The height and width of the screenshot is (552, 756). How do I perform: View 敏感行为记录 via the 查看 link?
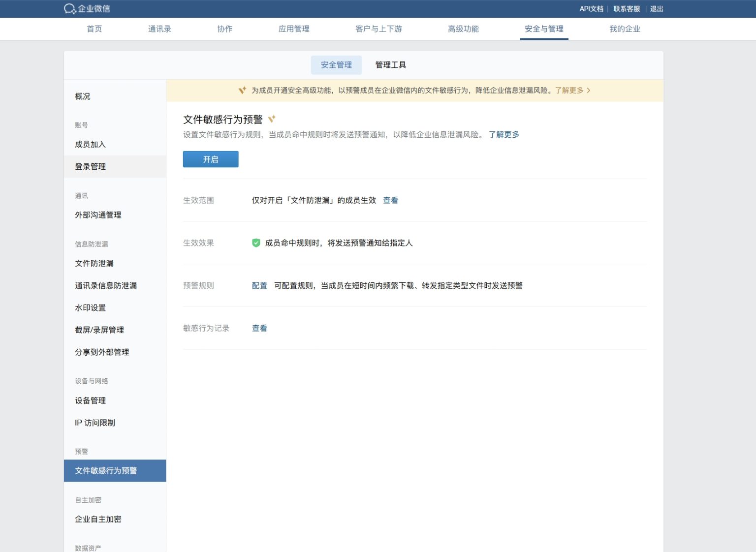tap(259, 328)
